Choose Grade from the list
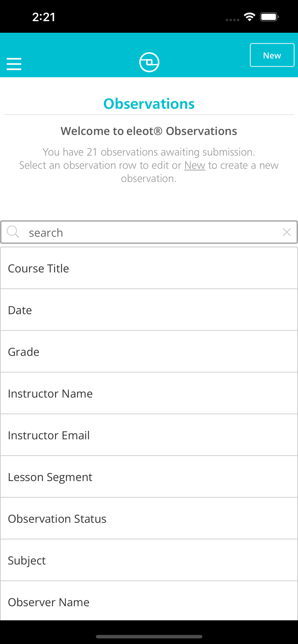 point(148,352)
